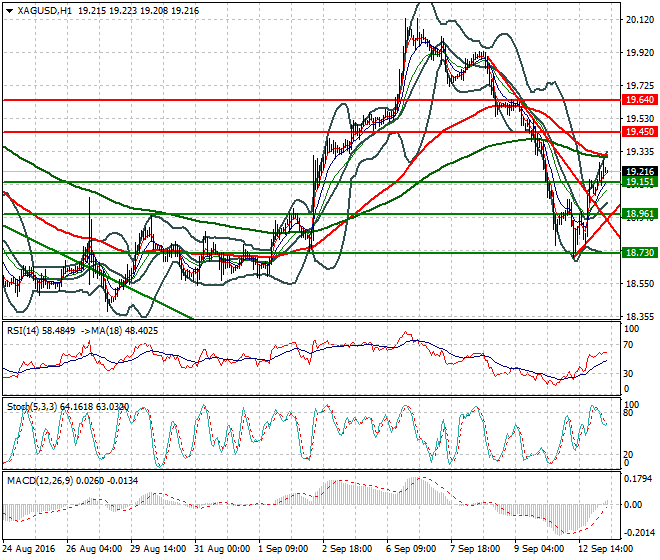Screen dimensions: 660x560
Task: Click the Stochastic scale level 20
Action: 628,455
